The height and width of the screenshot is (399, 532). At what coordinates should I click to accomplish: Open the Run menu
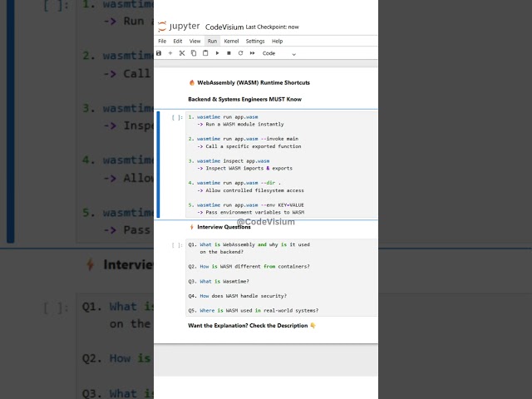point(213,41)
